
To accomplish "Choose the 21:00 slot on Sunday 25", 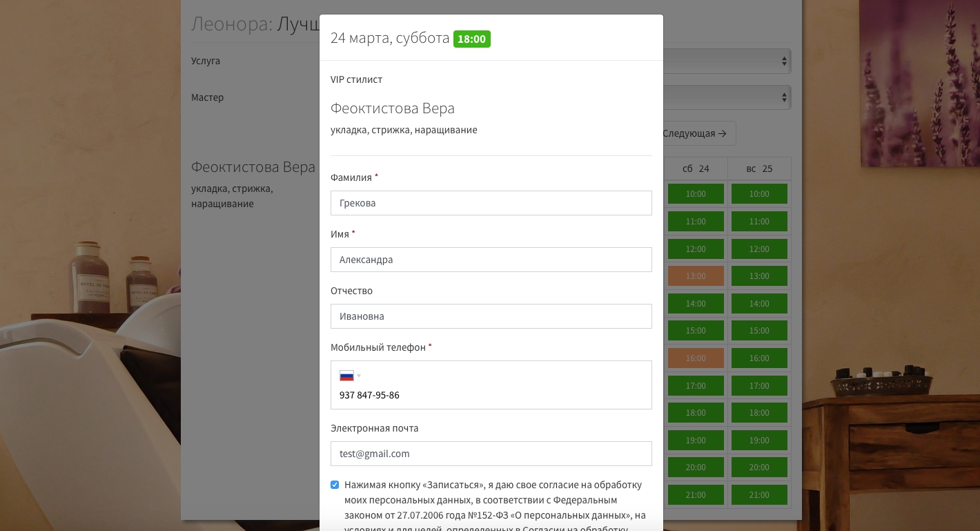I will point(759,495).
